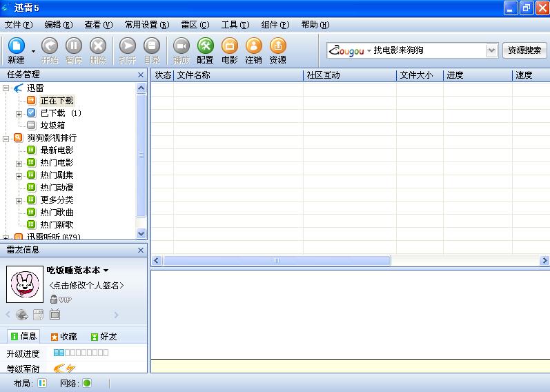Screen dimensions: 550x392
Task: Expand the 已下载 (1) node
Action: pyautogui.click(x=19, y=114)
